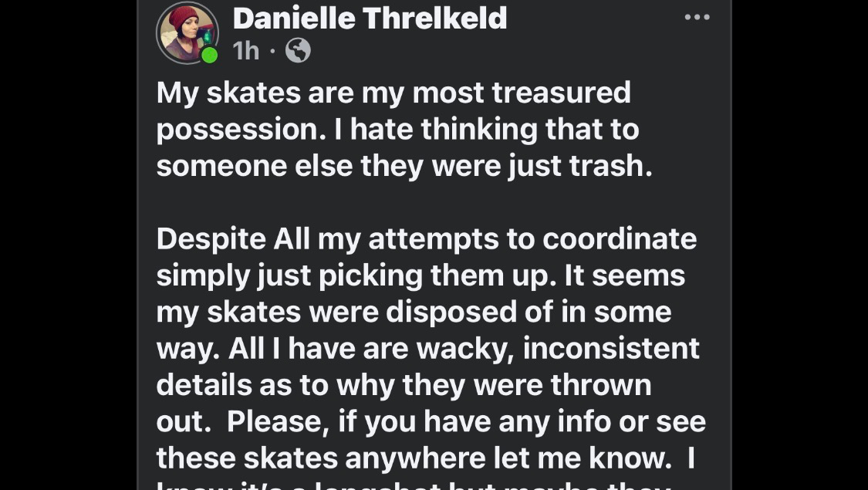Click the "1h" post timestamp

[246, 51]
